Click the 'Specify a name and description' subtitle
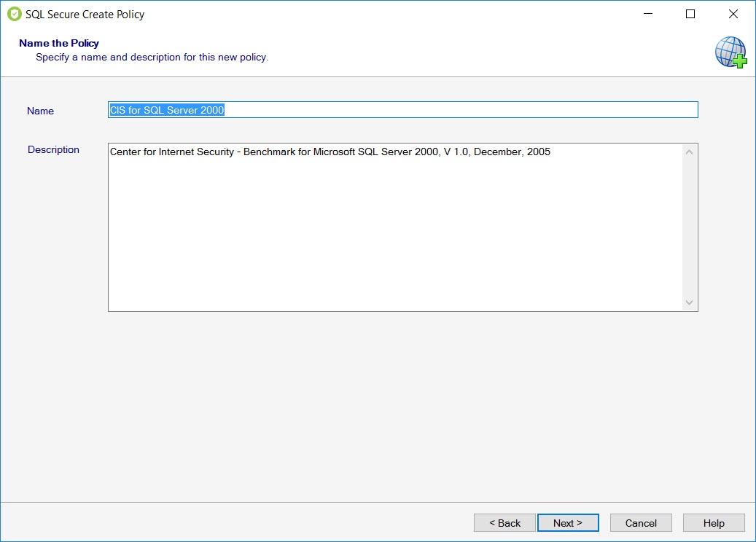This screenshot has height=542, width=756. coord(152,58)
